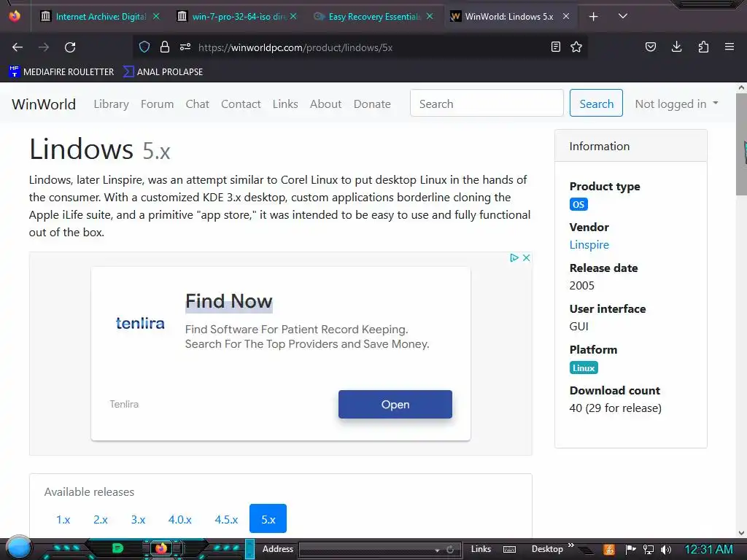
Task: Close the Tenlira advertisement with X
Action: 526,257
